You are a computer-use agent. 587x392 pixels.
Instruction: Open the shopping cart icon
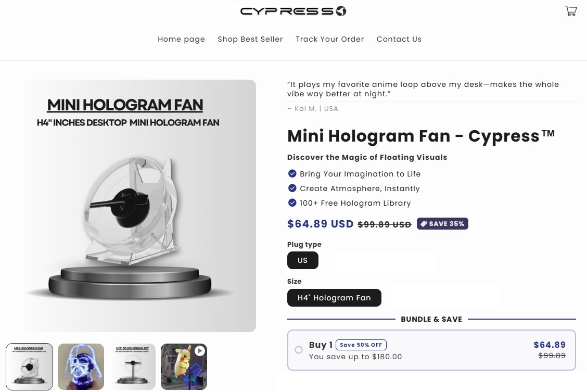click(571, 10)
